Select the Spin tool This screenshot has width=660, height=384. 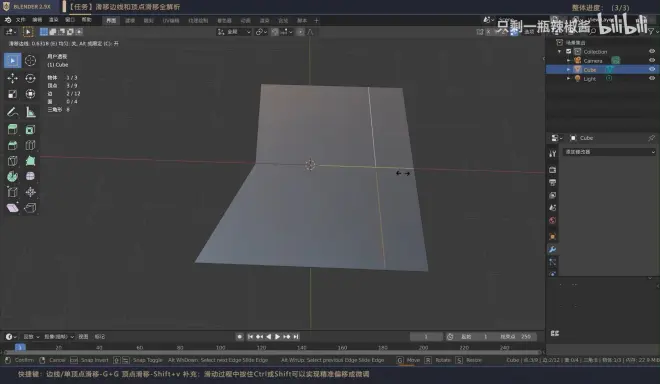click(x=13, y=176)
